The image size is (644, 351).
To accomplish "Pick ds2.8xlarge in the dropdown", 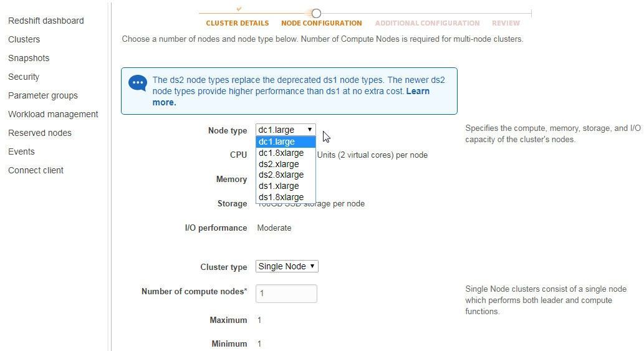I will click(281, 175).
